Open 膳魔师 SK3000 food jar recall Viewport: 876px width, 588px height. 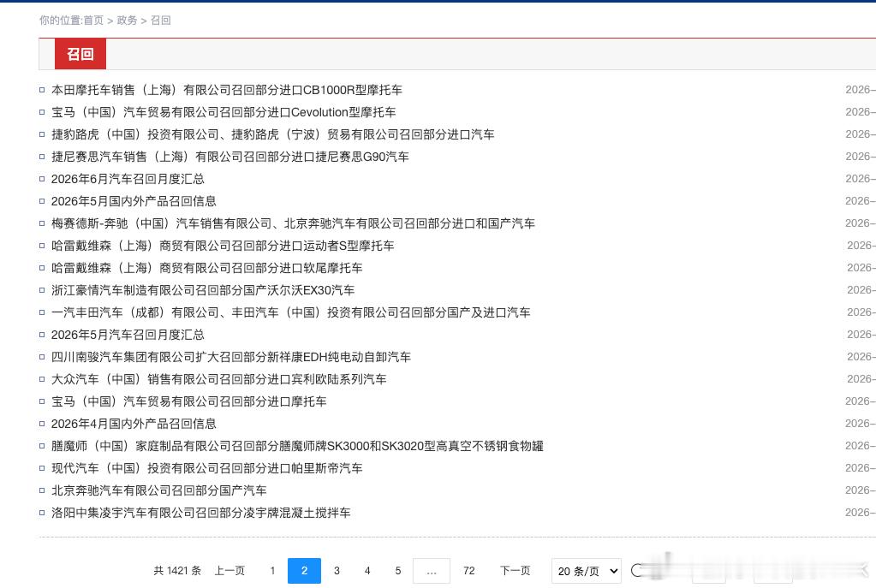click(x=297, y=446)
